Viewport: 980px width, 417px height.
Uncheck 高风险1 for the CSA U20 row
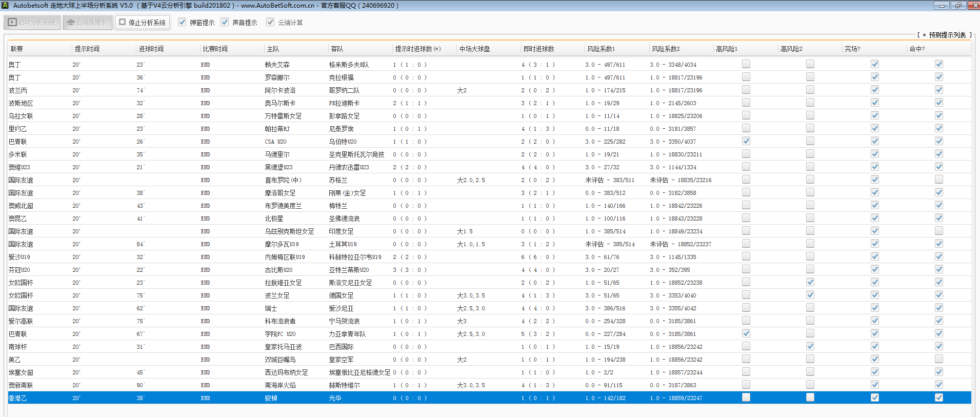pyautogui.click(x=746, y=141)
